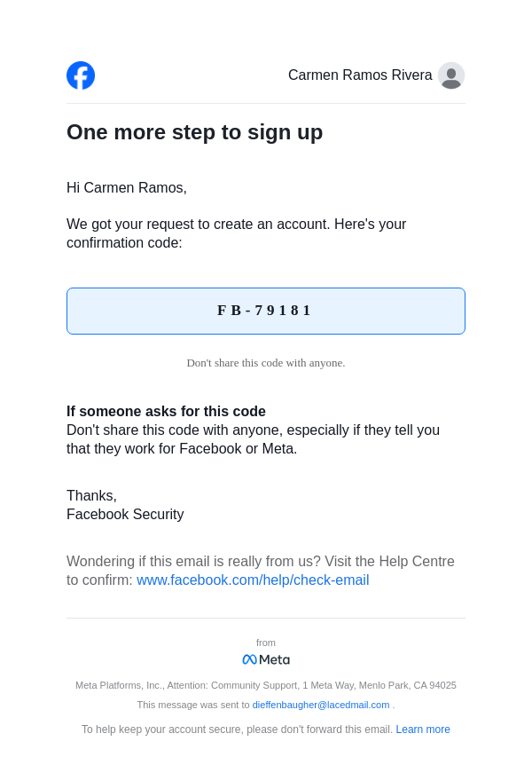Click the Thanks, closing line
Image resolution: width=532 pixels, height=773 pixels.
coord(91,496)
